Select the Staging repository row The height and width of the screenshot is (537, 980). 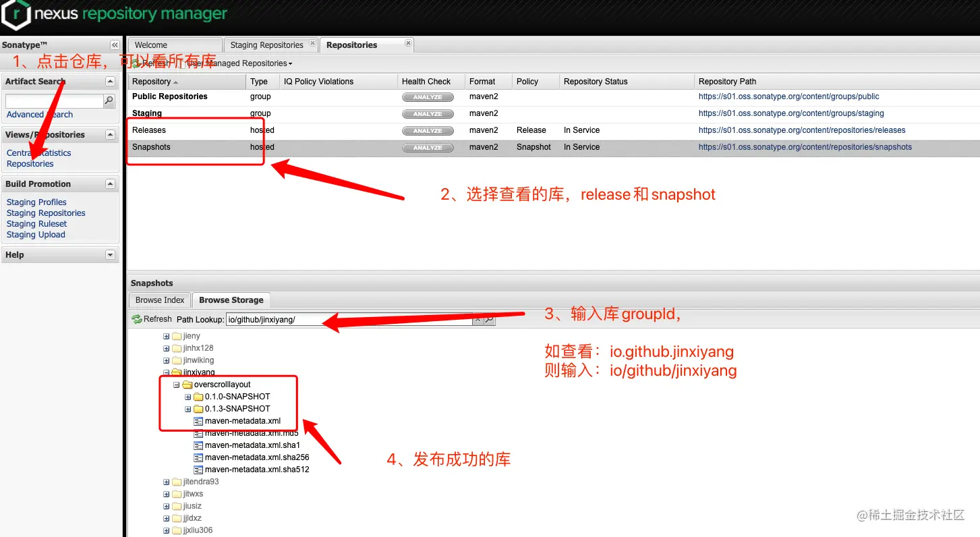click(x=554, y=113)
